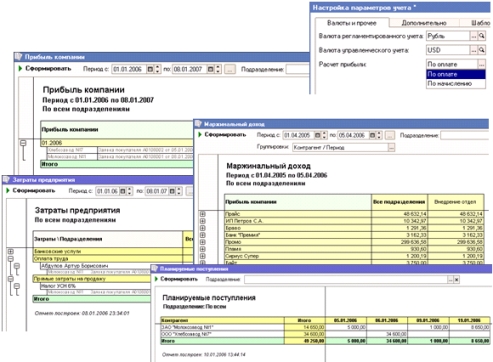
Task: Click the Валюта управленческого учета field USD
Action: point(448,50)
